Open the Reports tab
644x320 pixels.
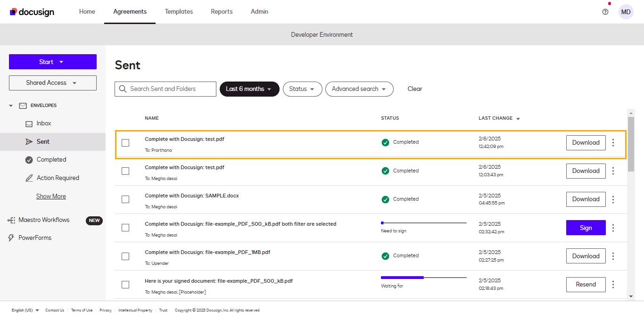coord(222,12)
